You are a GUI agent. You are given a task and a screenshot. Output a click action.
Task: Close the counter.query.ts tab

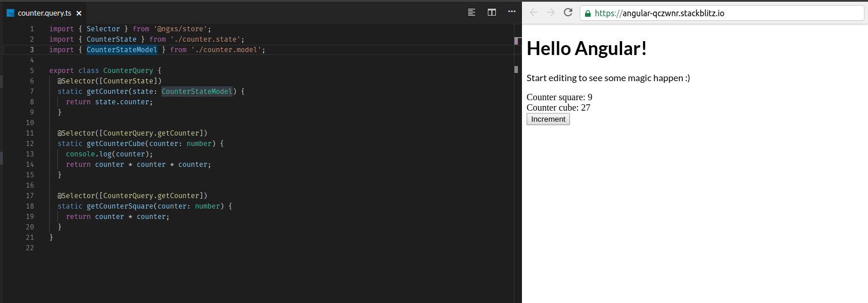pyautogui.click(x=79, y=13)
